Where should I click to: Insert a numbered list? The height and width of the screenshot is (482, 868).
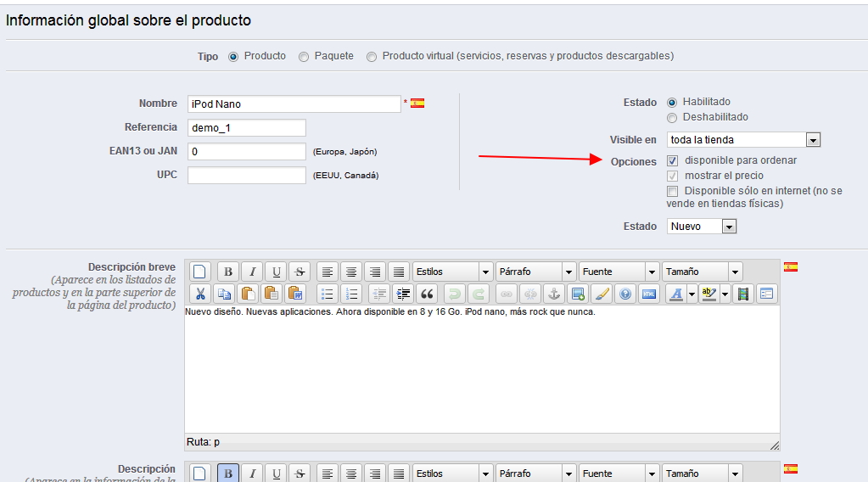351,294
